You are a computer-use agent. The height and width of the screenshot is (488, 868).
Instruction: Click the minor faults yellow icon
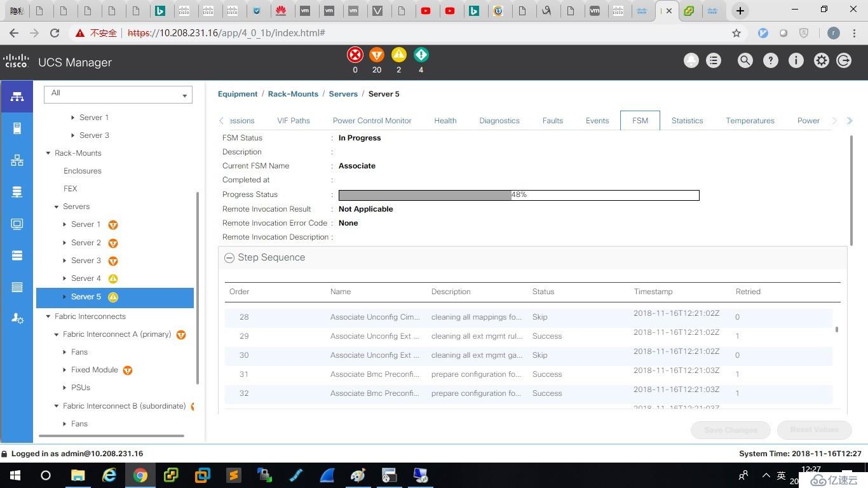[398, 55]
